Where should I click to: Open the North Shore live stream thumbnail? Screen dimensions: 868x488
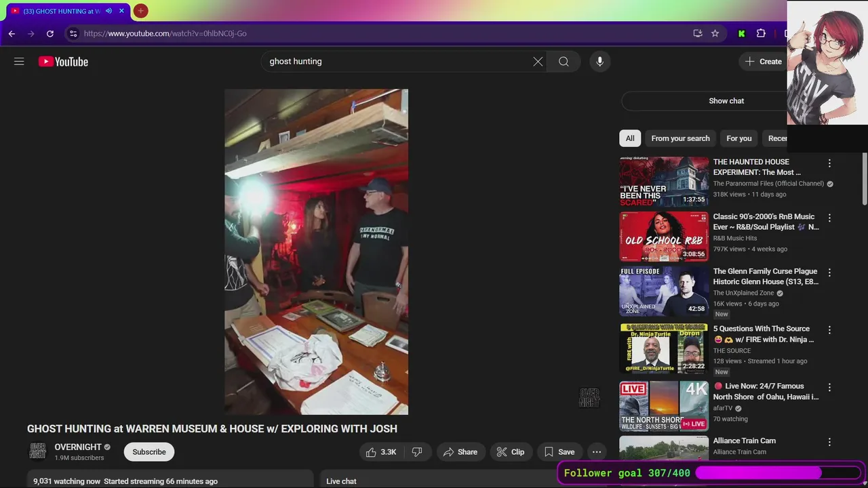(x=664, y=406)
